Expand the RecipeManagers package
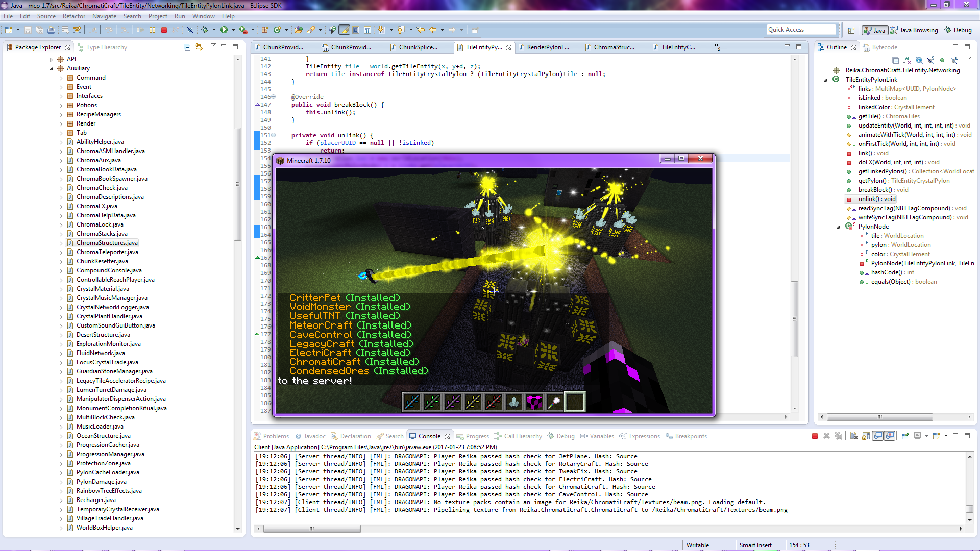 point(61,114)
